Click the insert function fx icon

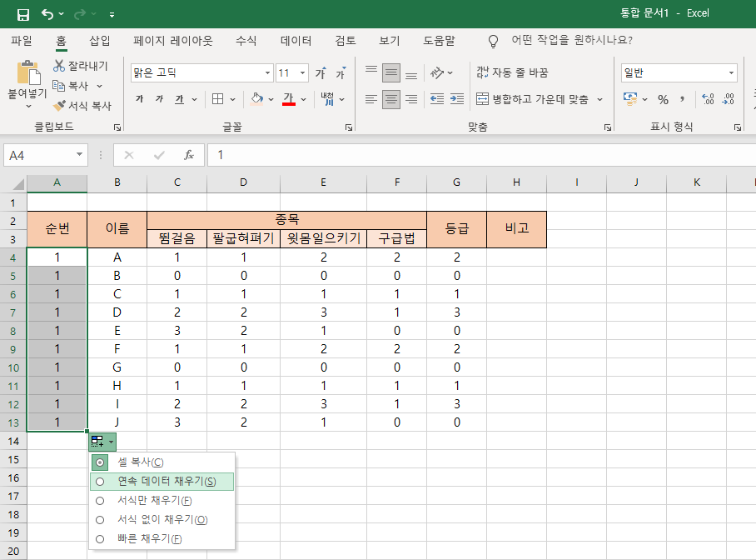[x=189, y=155]
